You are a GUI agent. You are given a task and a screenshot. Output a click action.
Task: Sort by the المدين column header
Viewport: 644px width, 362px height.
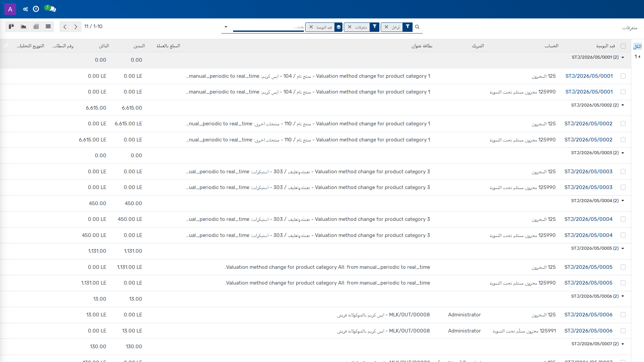pos(139,46)
